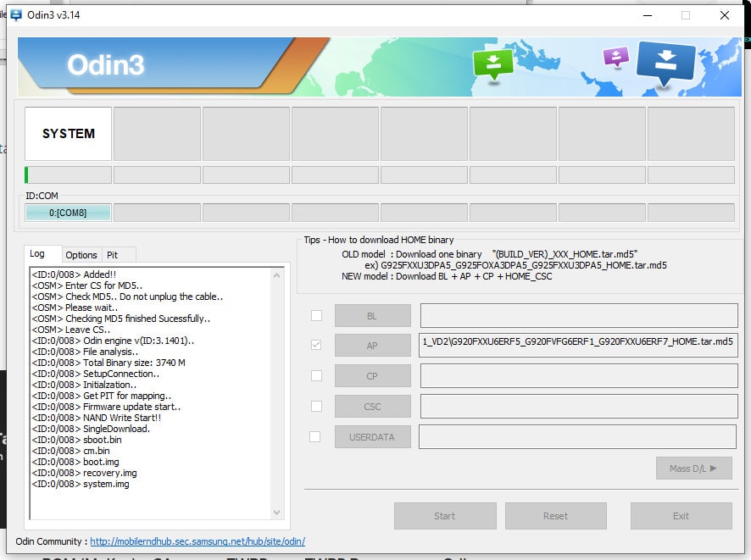This screenshot has width=751, height=560.
Task: Click the 'NAND Write Start!!' log line
Action: click(97, 418)
